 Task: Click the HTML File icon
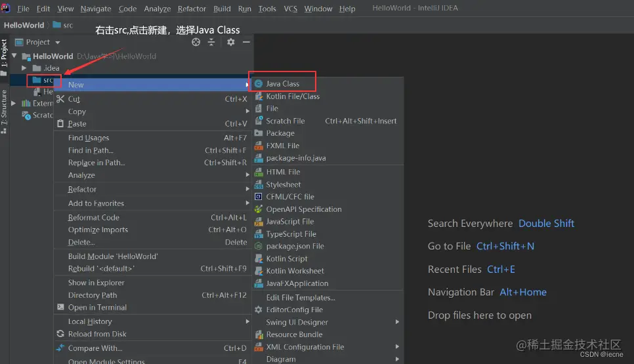(259, 172)
